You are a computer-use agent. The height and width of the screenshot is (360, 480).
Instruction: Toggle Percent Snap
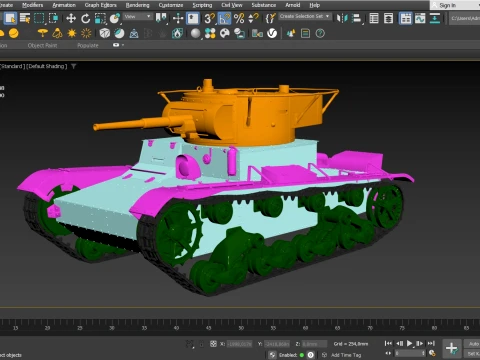[x=239, y=18]
